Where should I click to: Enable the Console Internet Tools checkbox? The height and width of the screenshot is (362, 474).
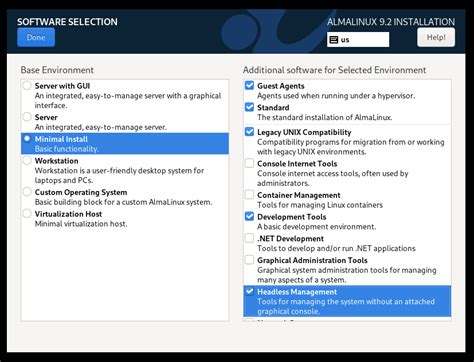coord(249,163)
